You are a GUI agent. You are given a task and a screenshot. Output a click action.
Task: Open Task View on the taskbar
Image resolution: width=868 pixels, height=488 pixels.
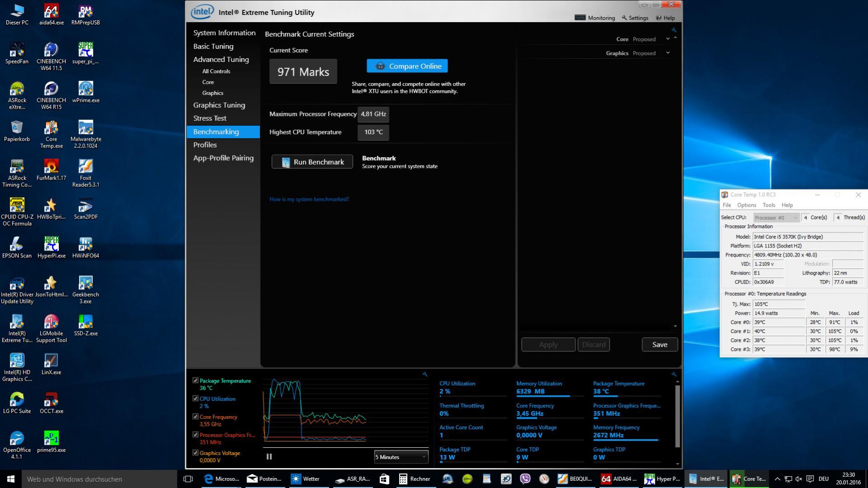(x=188, y=479)
